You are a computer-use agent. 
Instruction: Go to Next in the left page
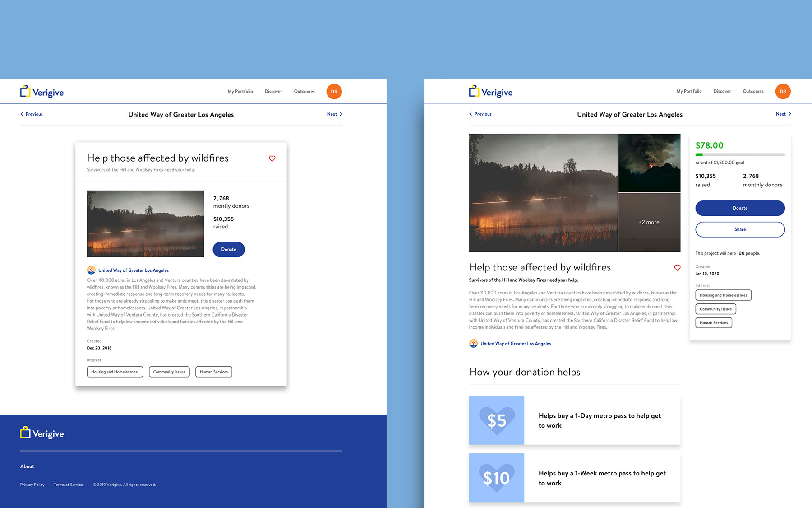click(335, 114)
